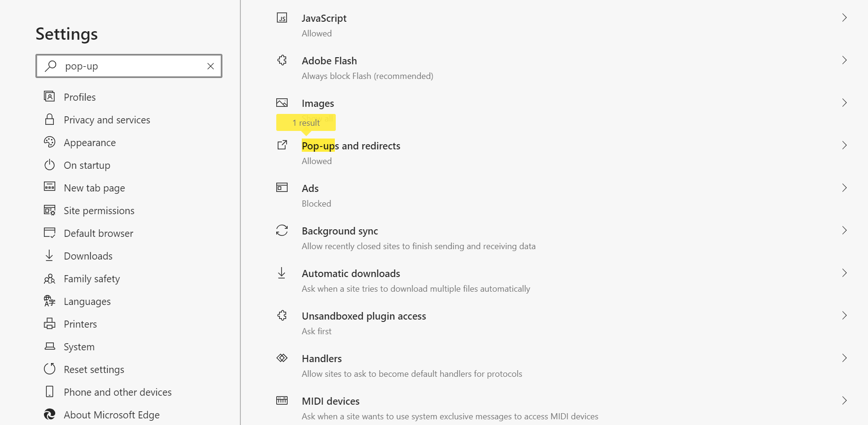Expand the Pop-ups and redirects settings
The image size is (868, 425).
845,145
